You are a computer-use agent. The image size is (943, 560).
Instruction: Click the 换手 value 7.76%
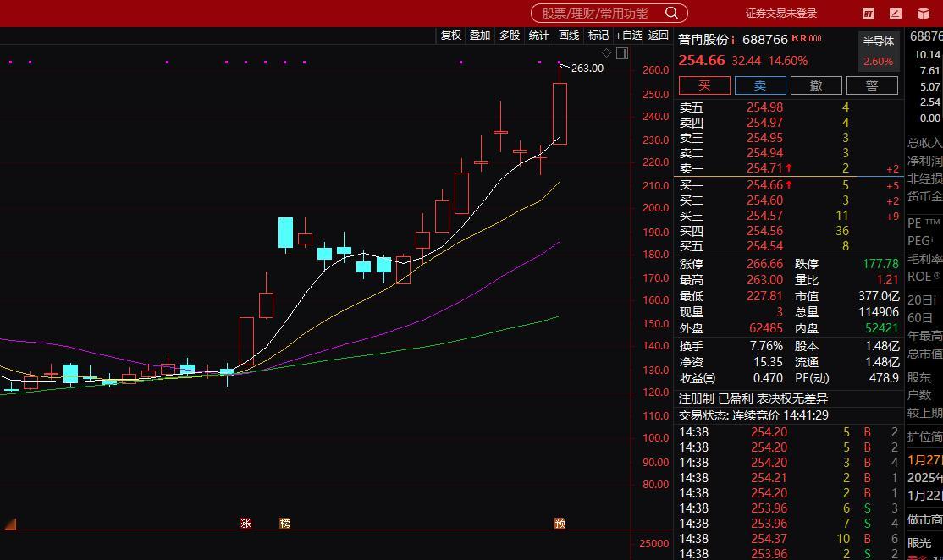[766, 346]
